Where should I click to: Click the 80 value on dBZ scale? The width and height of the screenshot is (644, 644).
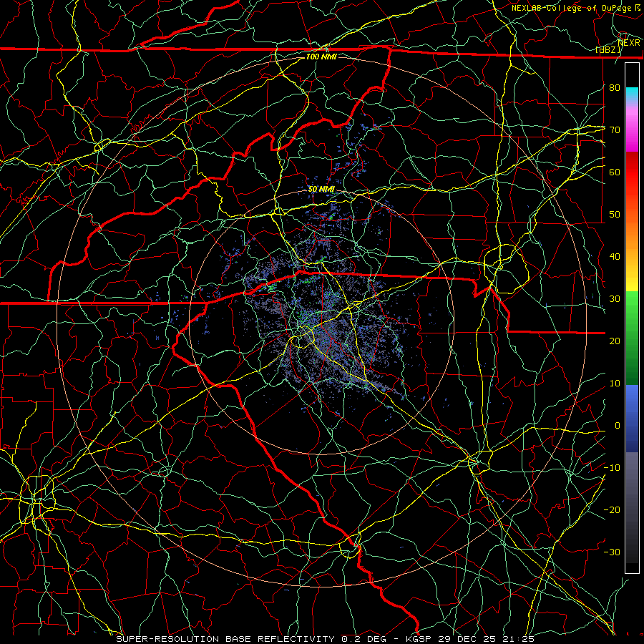[615, 88]
